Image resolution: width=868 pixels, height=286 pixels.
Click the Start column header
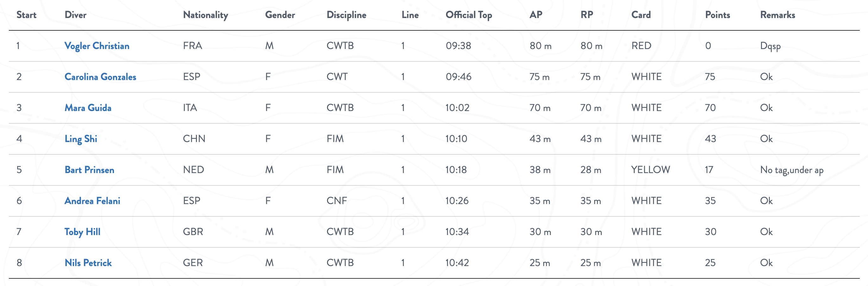(26, 15)
